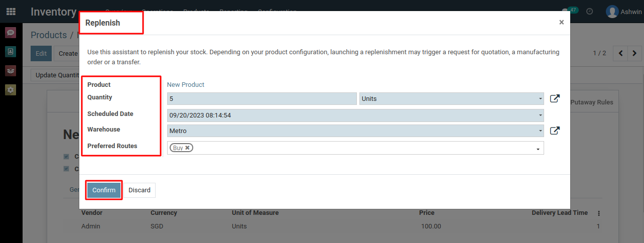Go to next product record arrow
The height and width of the screenshot is (243, 644).
click(x=634, y=53)
